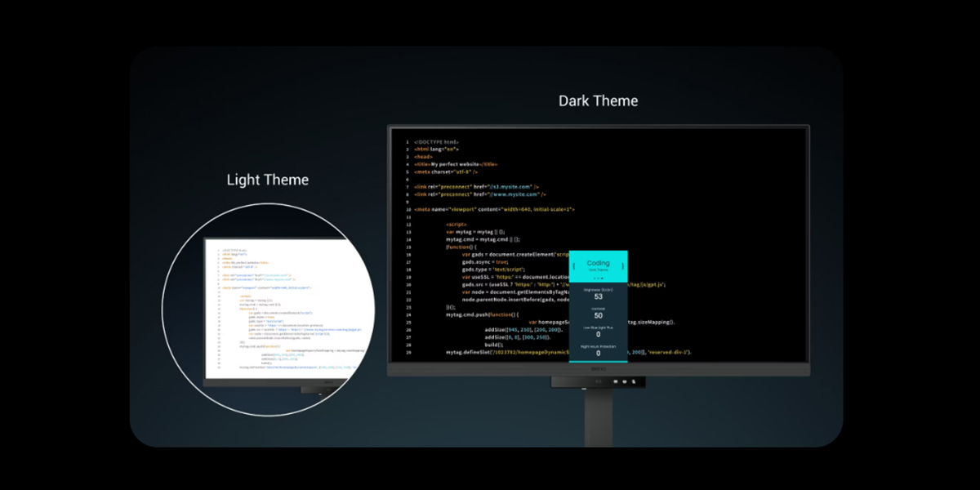Select the Brightness value 53

[x=598, y=296]
